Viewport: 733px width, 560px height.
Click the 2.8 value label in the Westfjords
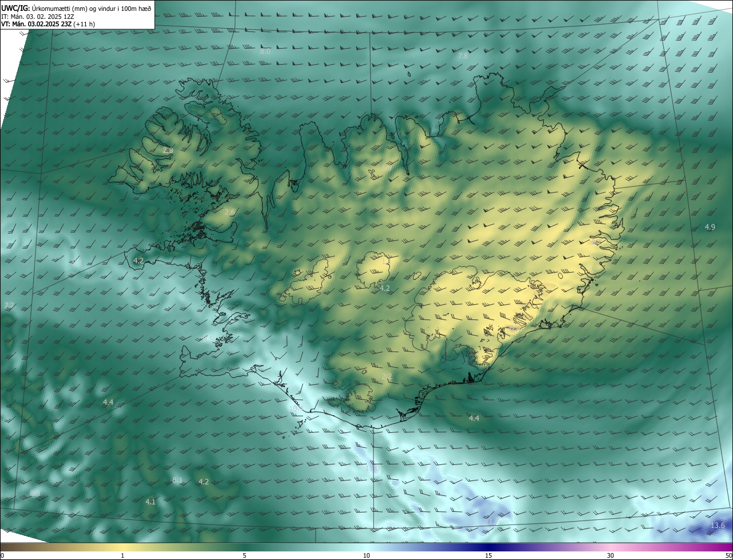click(168, 150)
